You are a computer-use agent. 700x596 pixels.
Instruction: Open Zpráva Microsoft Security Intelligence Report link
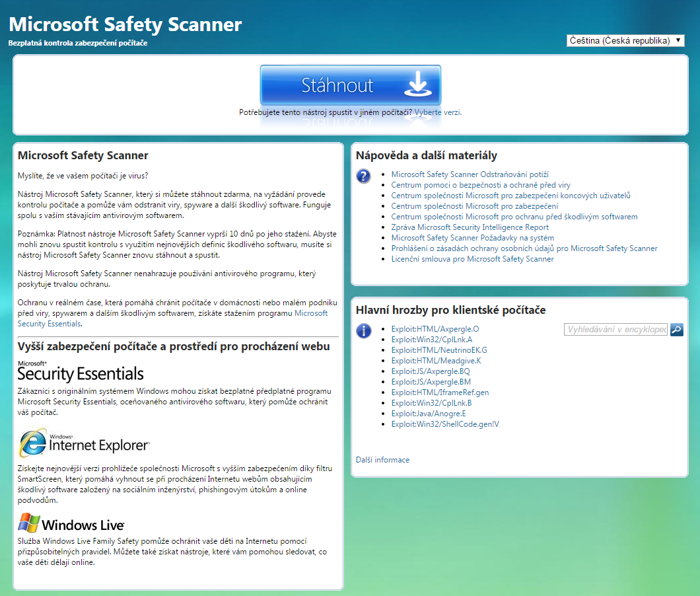tap(470, 227)
